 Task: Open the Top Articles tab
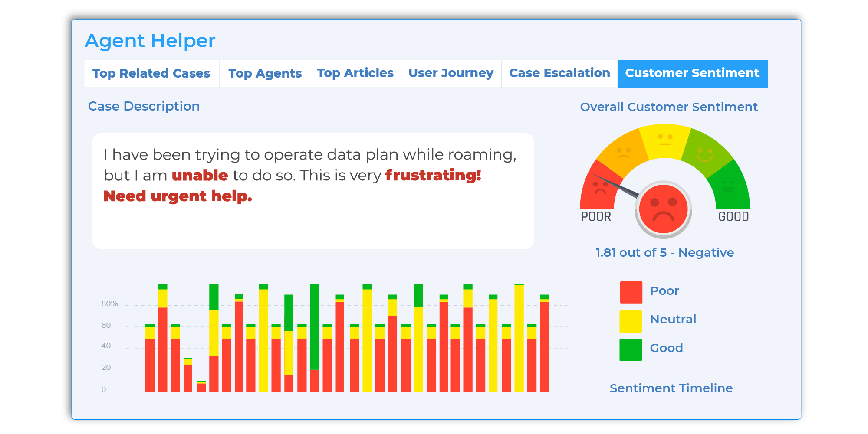point(355,74)
